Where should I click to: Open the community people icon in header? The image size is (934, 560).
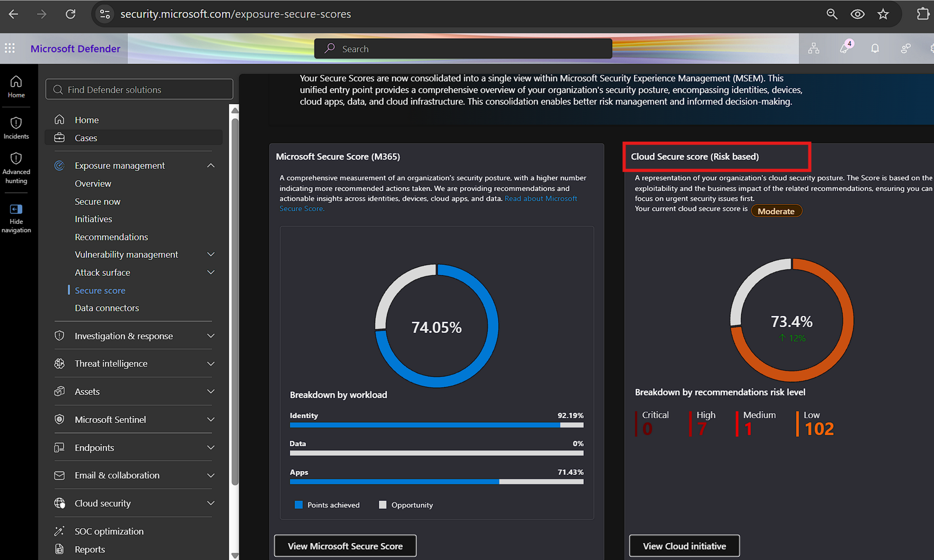click(906, 48)
